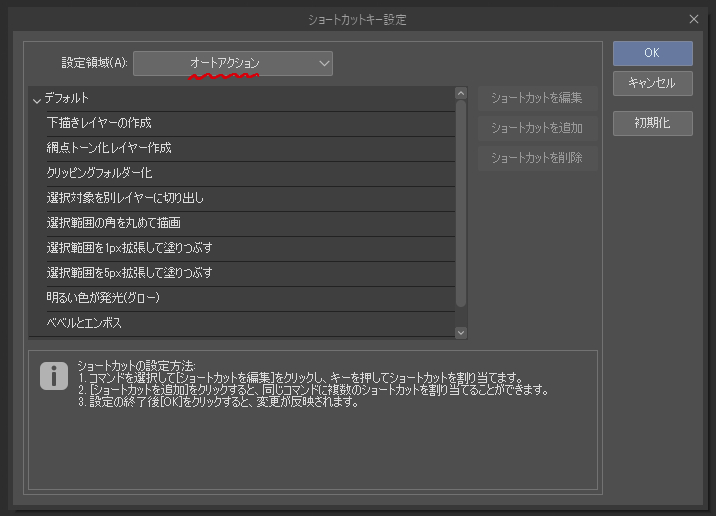This screenshot has width=716, height=516.
Task: Click ショートカットを編集 button
Action: click(x=537, y=98)
